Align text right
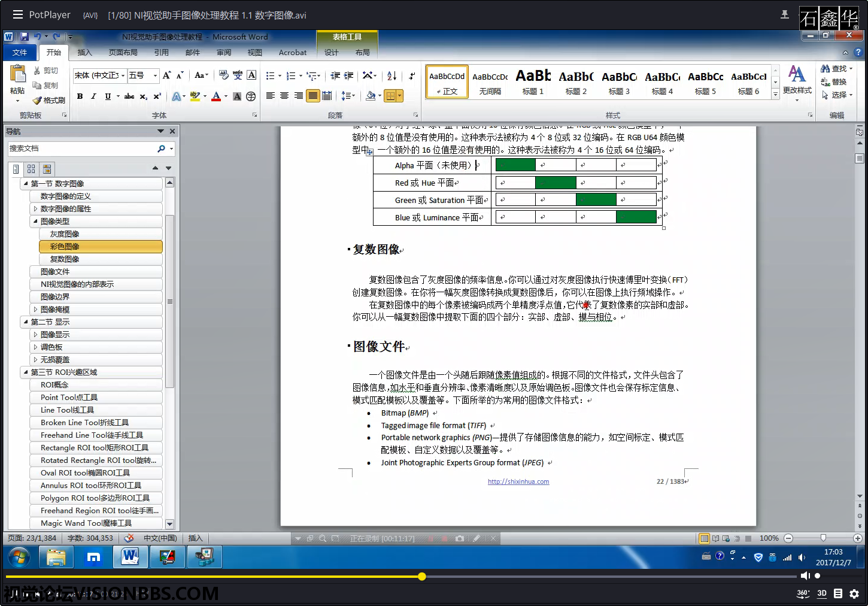 (298, 96)
